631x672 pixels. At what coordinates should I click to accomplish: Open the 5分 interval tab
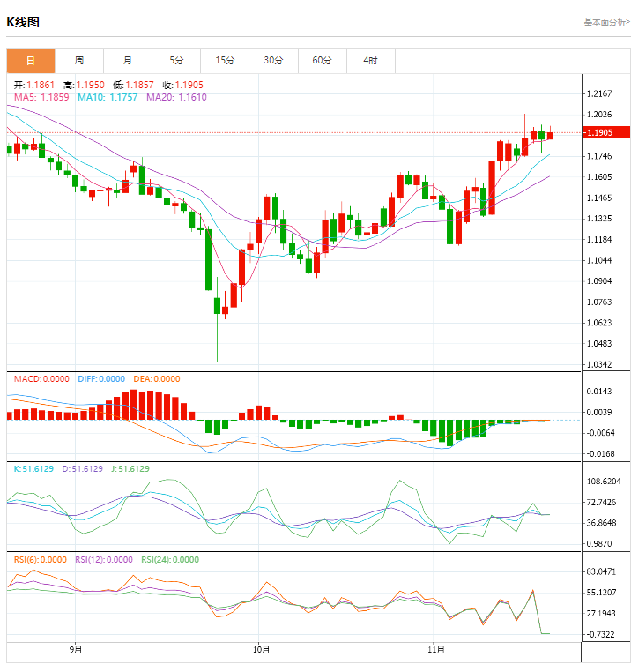(x=176, y=61)
